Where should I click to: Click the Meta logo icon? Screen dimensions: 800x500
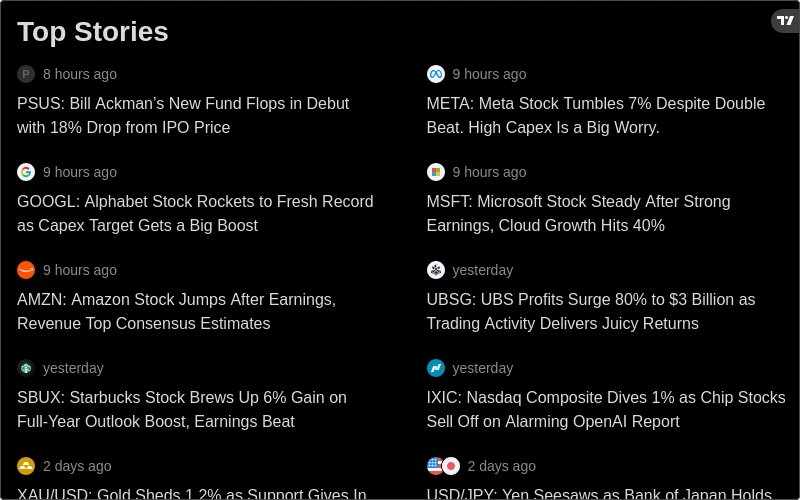click(x=436, y=74)
